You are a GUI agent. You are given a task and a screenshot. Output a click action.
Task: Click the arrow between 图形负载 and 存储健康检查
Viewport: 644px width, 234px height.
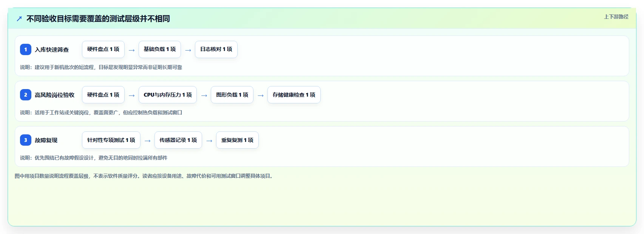point(261,95)
